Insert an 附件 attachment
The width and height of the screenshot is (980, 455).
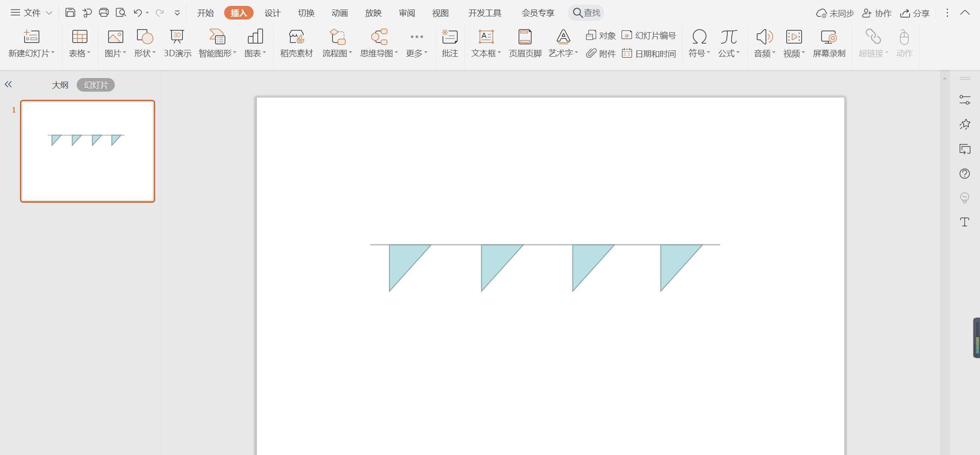point(601,54)
